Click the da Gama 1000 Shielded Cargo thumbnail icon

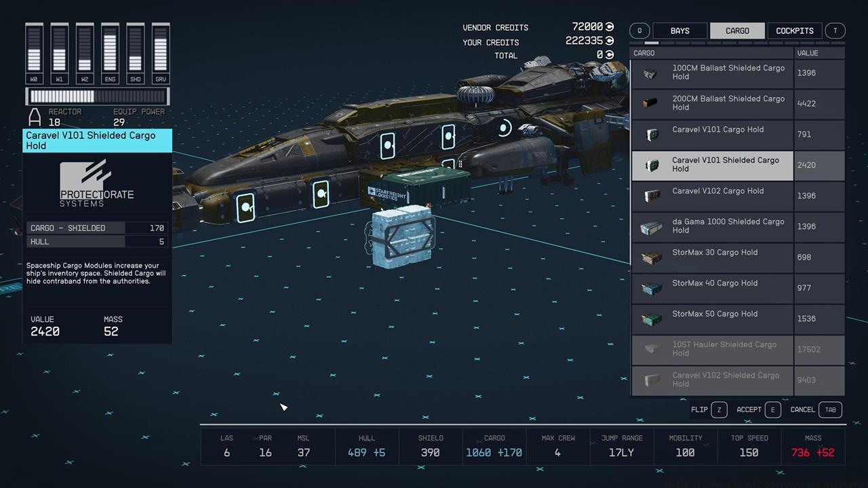coord(651,226)
